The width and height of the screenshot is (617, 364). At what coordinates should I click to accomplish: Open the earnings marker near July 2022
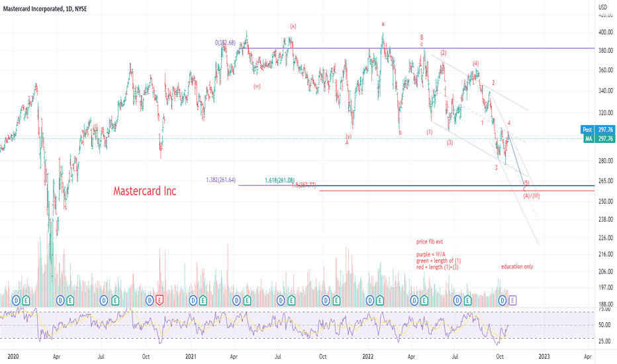point(467,300)
